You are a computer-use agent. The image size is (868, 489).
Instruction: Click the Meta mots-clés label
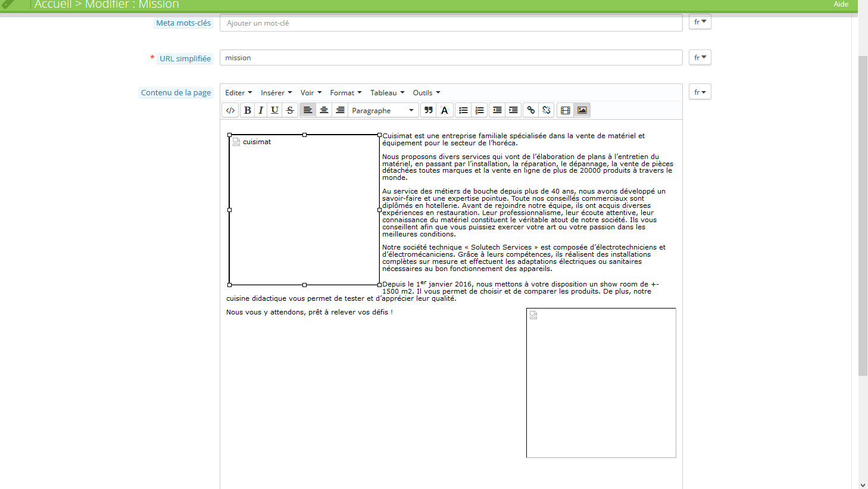tap(183, 23)
